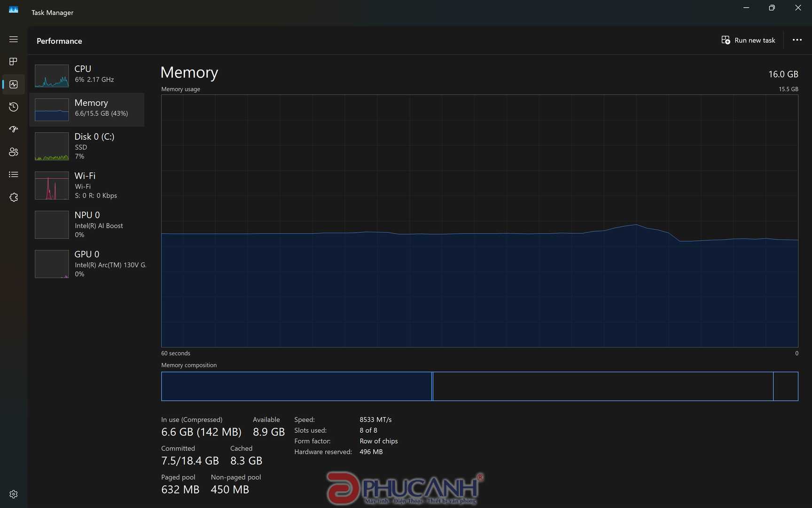Image resolution: width=812 pixels, height=508 pixels.
Task: Click the Paged pool value 632 MB
Action: coord(180,490)
